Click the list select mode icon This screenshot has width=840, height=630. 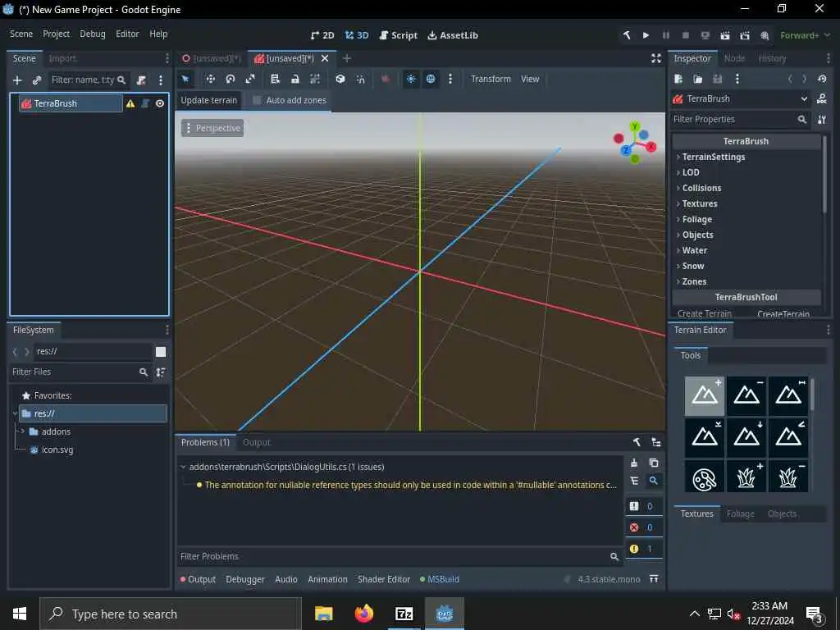click(275, 80)
